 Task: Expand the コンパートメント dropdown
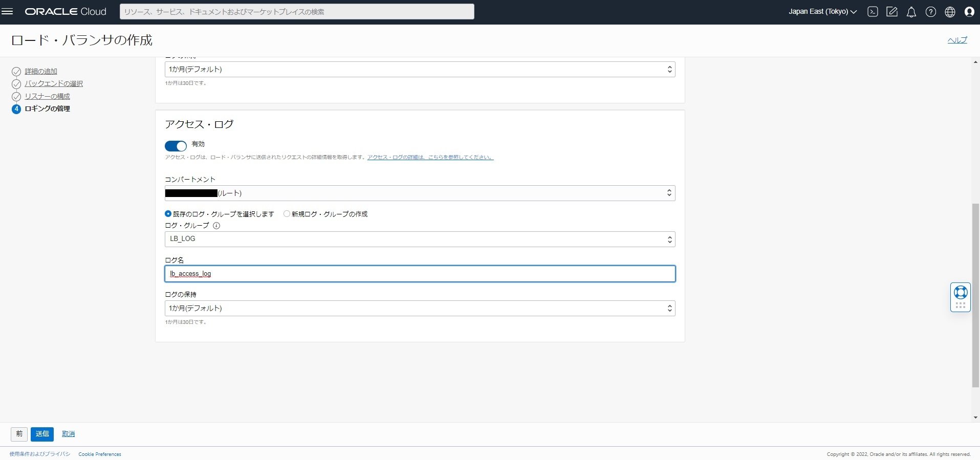tap(420, 193)
